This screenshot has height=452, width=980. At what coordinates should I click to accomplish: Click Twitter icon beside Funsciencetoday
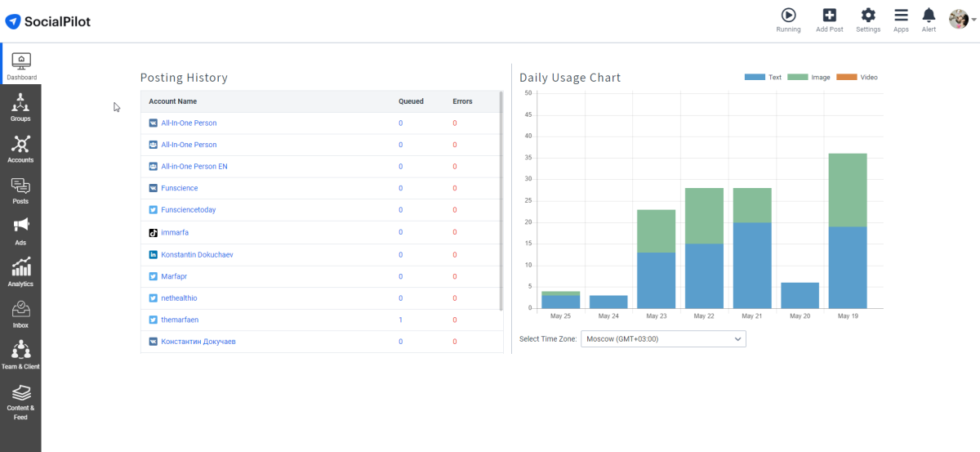(153, 210)
